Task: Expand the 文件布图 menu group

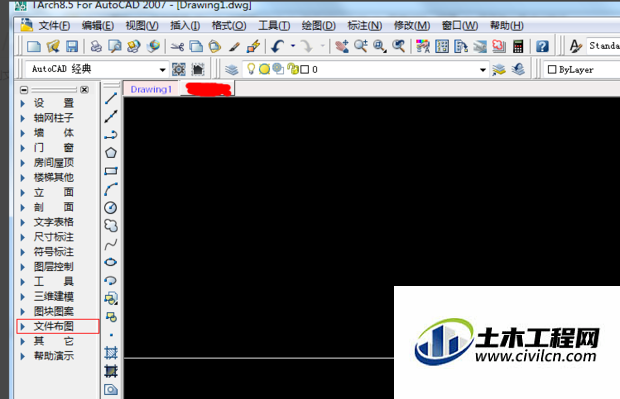Action: click(58, 326)
